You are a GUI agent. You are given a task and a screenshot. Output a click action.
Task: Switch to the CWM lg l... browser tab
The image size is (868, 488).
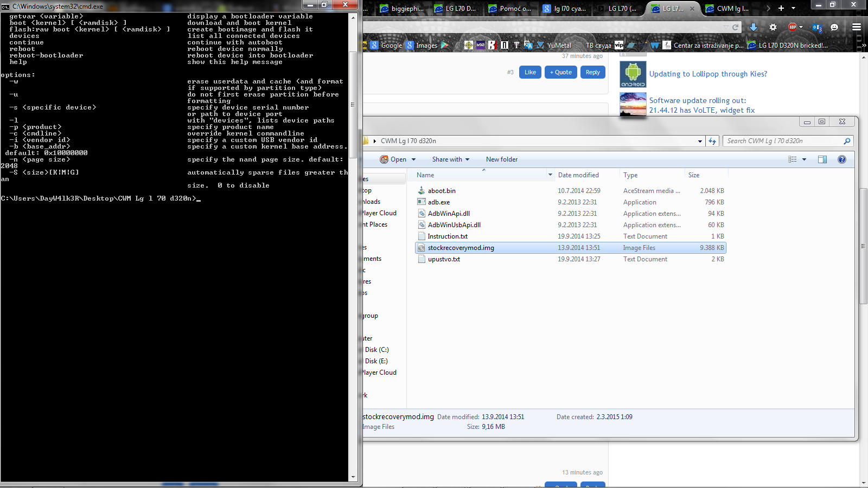[727, 9]
